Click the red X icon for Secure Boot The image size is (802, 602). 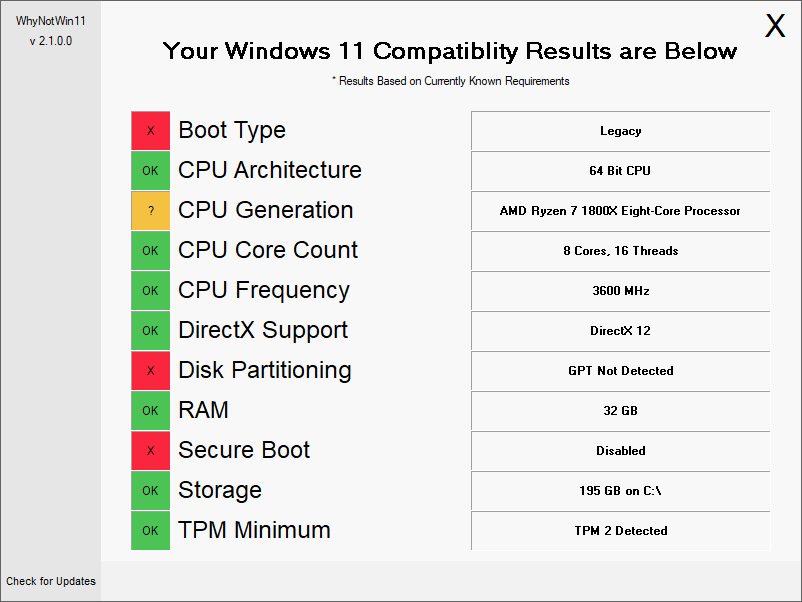tap(150, 451)
